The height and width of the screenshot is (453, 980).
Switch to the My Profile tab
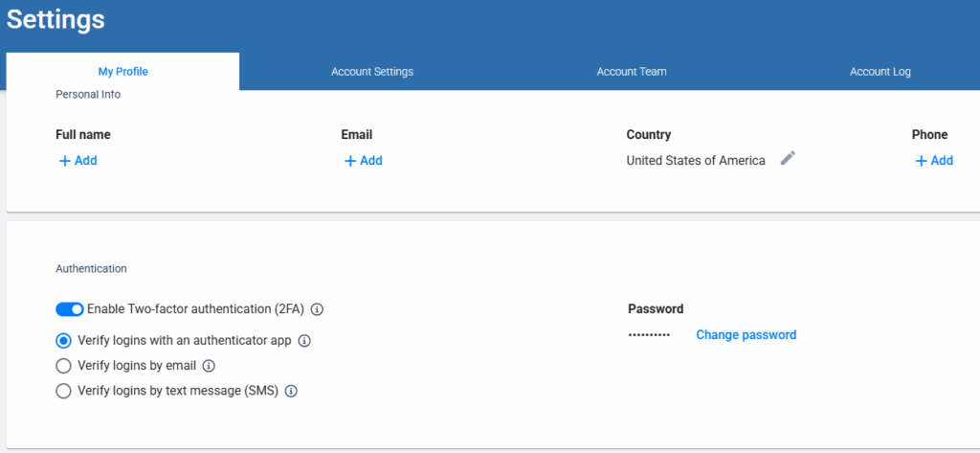(122, 72)
